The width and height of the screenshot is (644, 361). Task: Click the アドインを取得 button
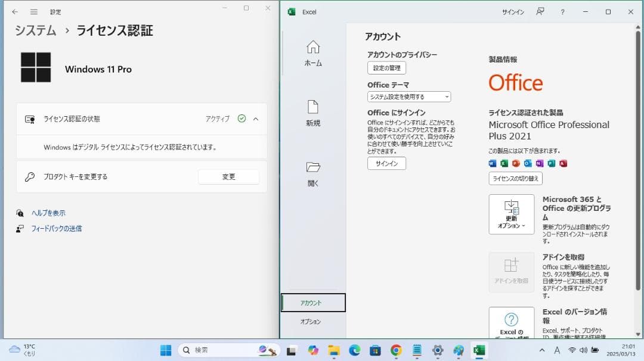512,272
